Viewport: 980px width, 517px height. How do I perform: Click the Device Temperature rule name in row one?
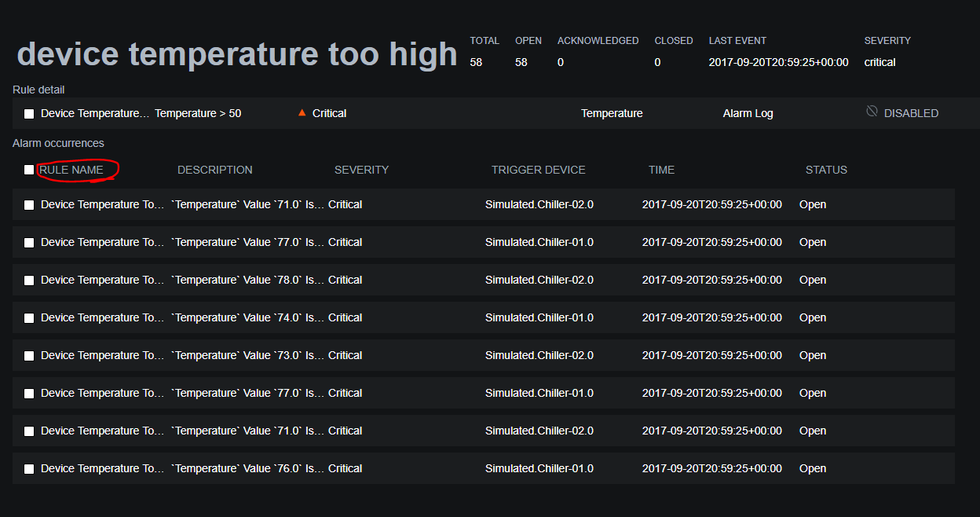[102, 204]
